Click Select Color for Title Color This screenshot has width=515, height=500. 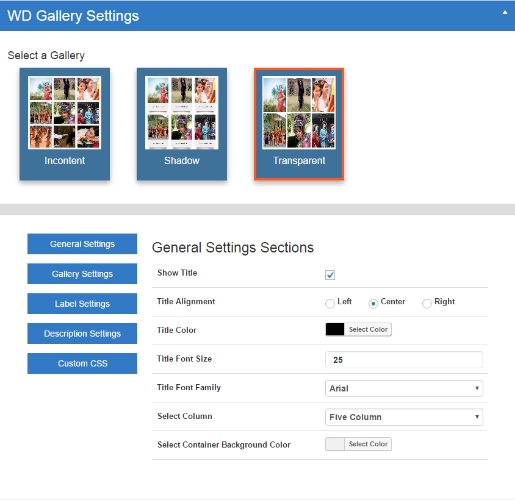pos(368,329)
